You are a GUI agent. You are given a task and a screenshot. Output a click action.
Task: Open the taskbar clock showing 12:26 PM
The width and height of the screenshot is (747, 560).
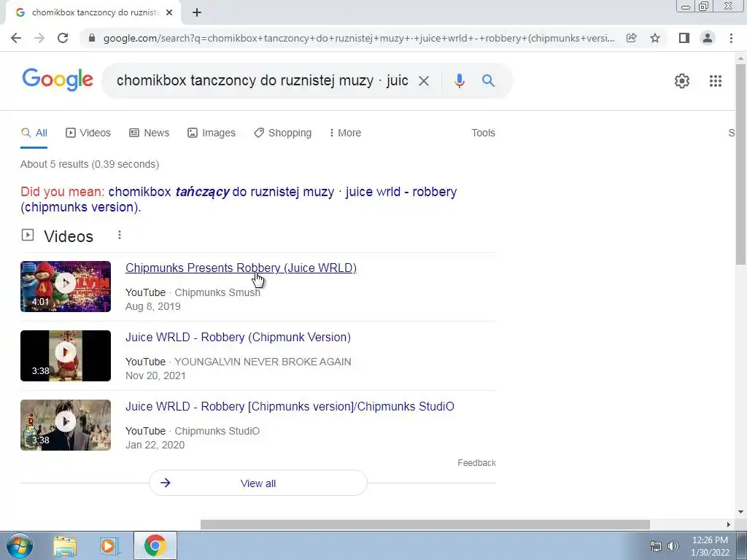click(710, 546)
